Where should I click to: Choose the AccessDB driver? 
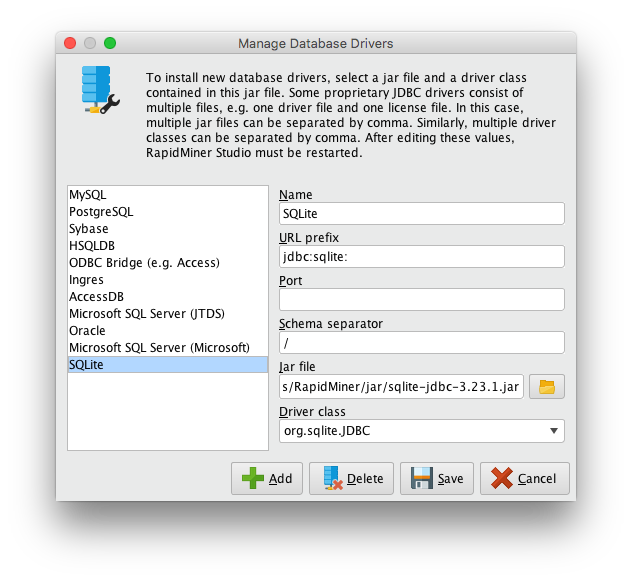click(x=97, y=297)
